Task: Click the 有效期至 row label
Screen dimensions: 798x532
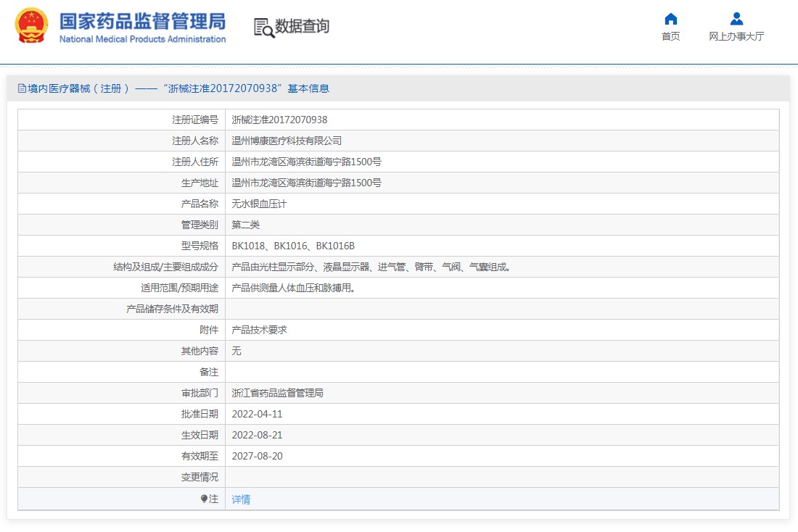Action: [x=199, y=456]
